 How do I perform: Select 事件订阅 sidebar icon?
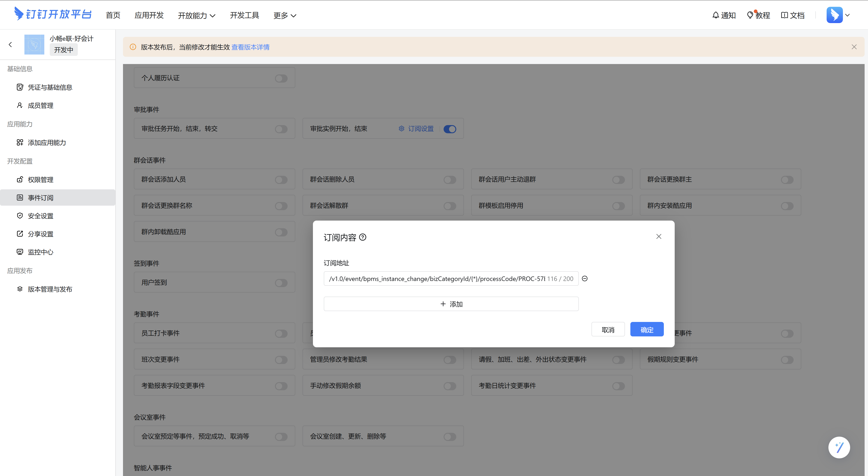(x=20, y=198)
